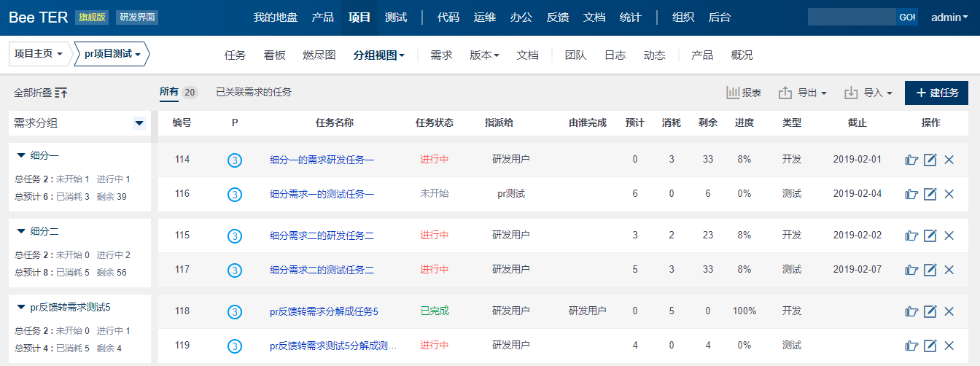Image resolution: width=980 pixels, height=366 pixels.
Task: Open task 细分需求一的测试任务一
Action: tap(322, 194)
